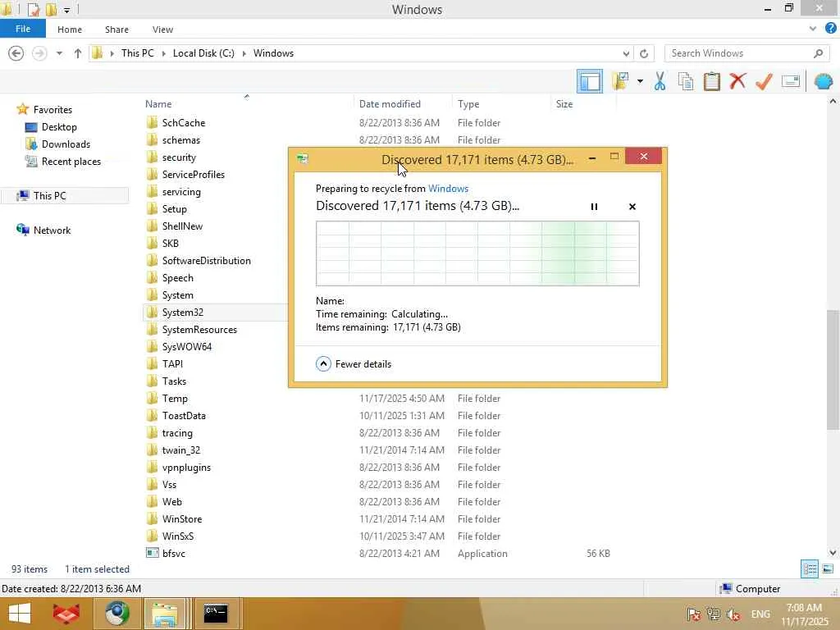Viewport: 840px width, 630px height.
Task: Select the Temp folder
Action: 175,399
